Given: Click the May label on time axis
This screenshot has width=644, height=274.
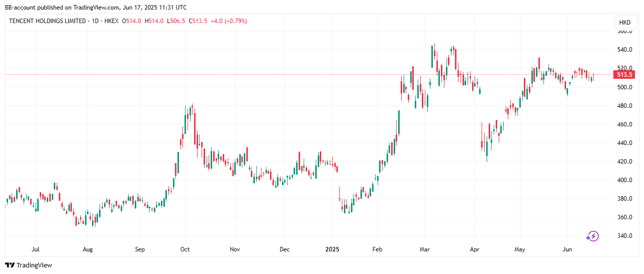Looking at the screenshot, I should pos(520,249).
